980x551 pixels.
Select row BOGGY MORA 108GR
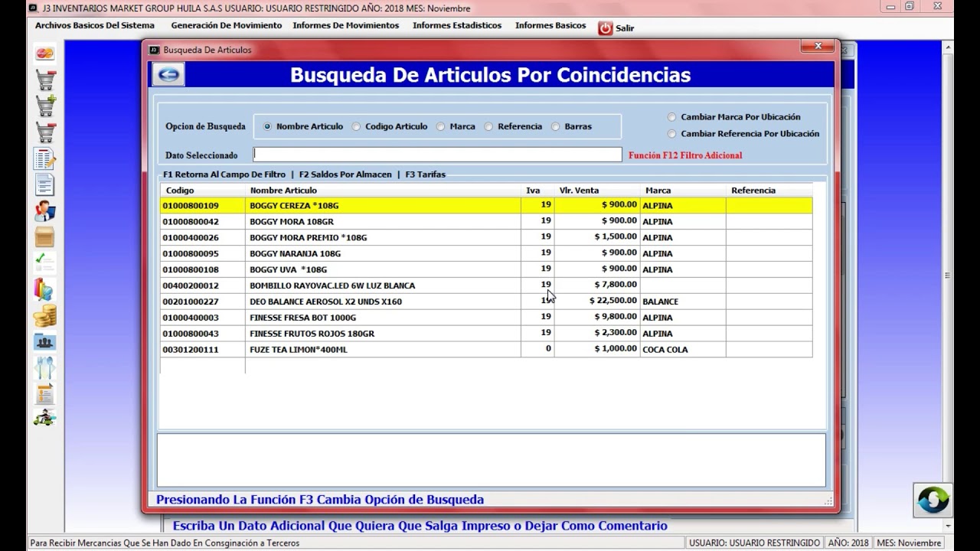tap(486, 222)
